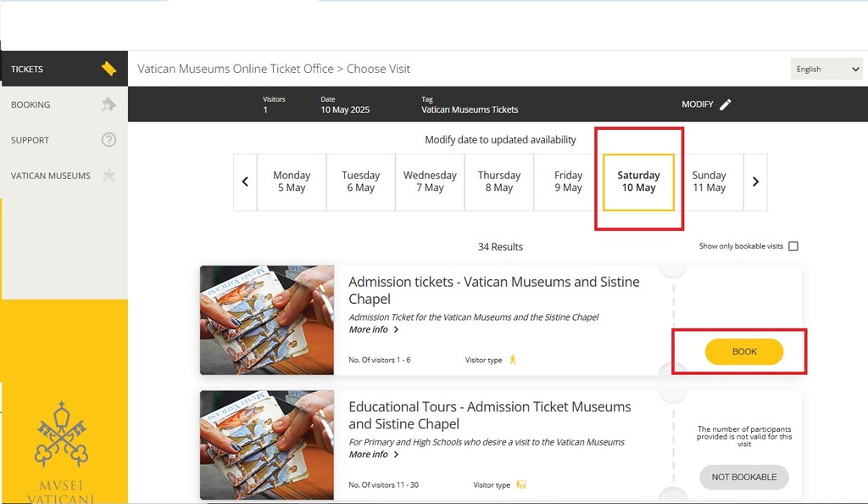Select Monday 5 May date tab
The image size is (868, 504).
pos(292,182)
